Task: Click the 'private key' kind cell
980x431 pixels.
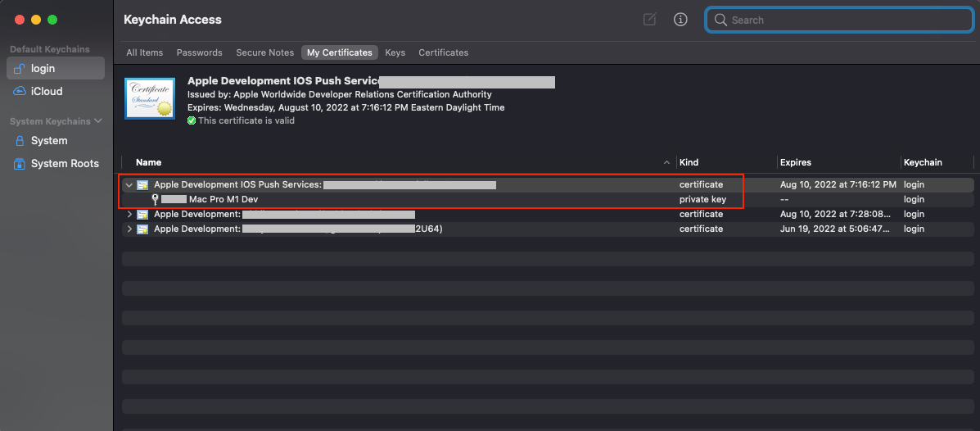Action: pos(702,200)
